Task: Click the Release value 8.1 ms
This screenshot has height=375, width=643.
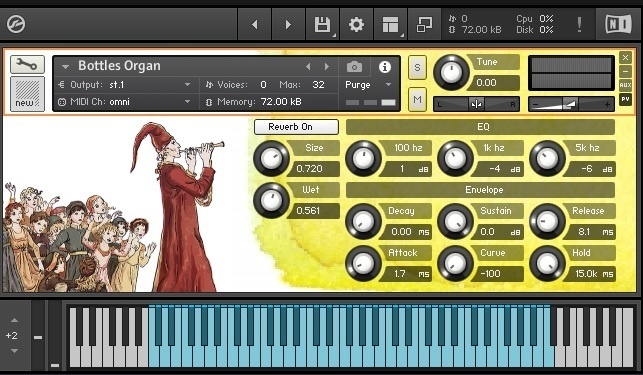Action: (x=591, y=232)
